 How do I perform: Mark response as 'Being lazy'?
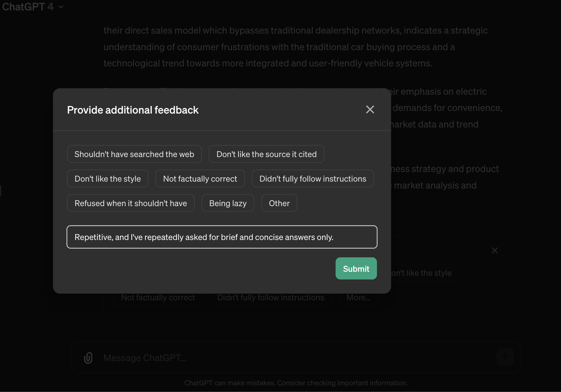click(x=228, y=203)
